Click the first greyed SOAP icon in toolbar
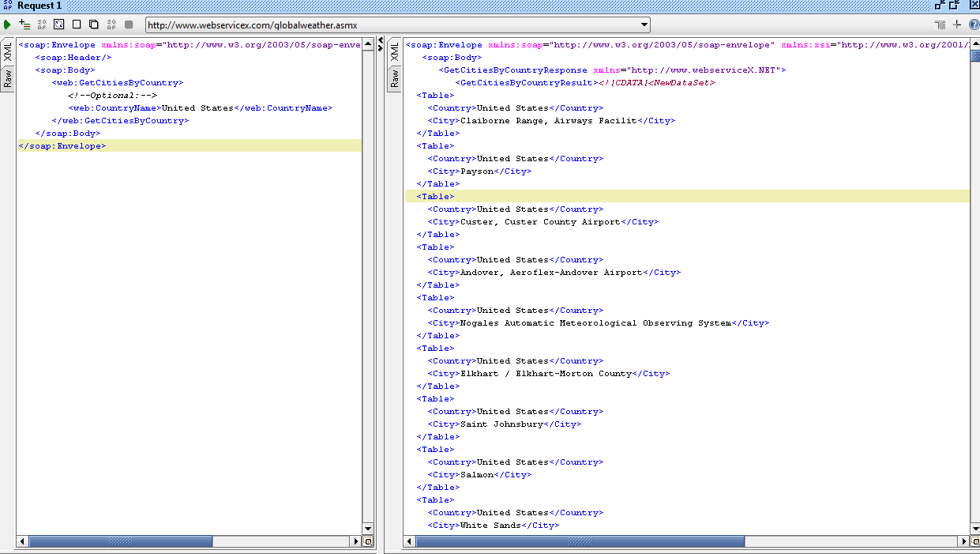 pos(42,25)
